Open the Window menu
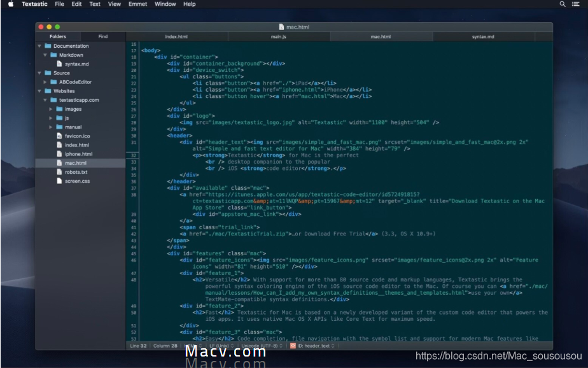588x368 pixels. 165,4
